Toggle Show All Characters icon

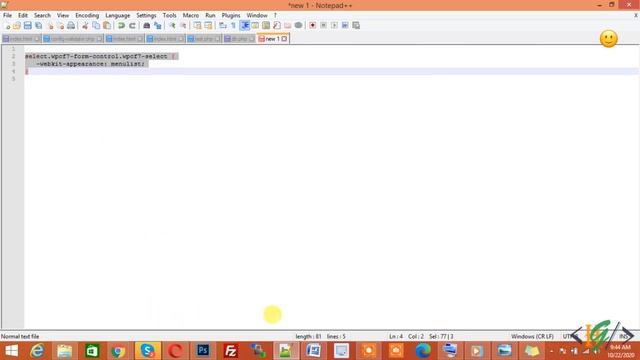pyautogui.click(x=233, y=26)
